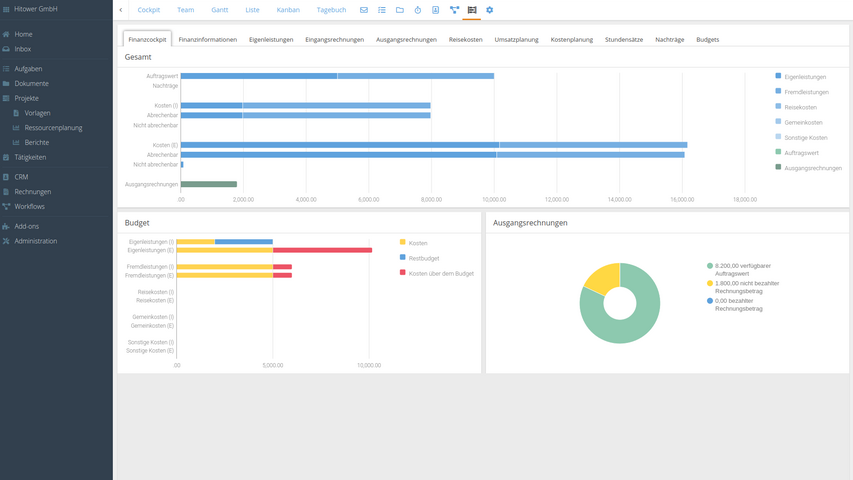The image size is (853, 480).
Task: Go to Ressourcenplanung in the sidebar
Action: coord(53,128)
